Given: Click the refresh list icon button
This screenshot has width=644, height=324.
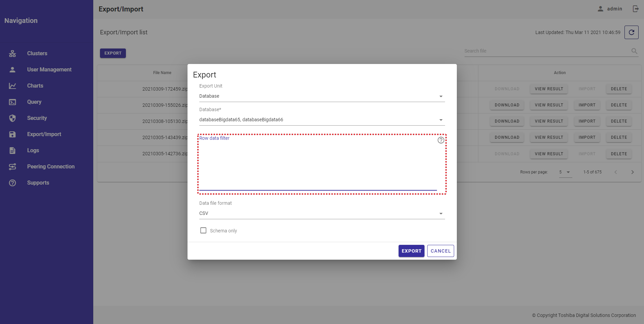Looking at the screenshot, I should tap(632, 32).
